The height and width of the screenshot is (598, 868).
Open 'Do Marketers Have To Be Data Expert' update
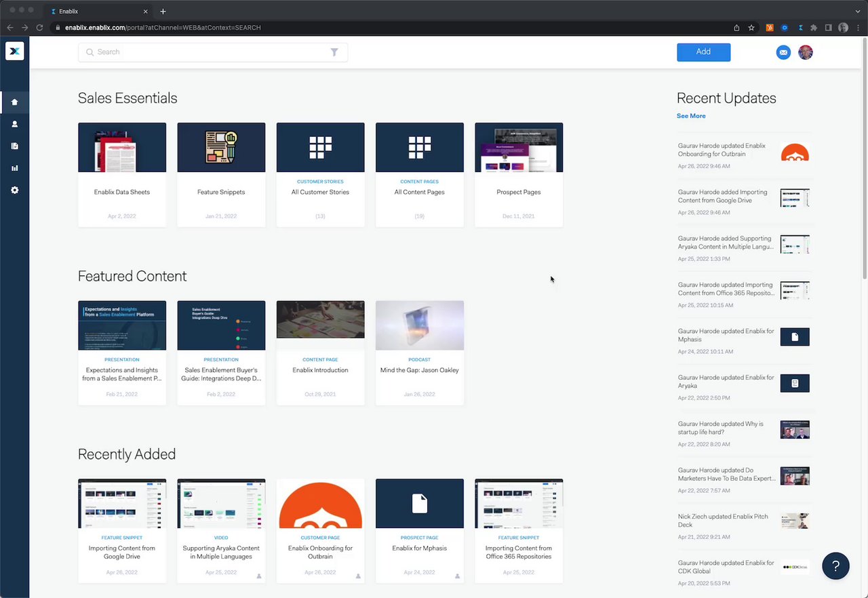[743, 479]
